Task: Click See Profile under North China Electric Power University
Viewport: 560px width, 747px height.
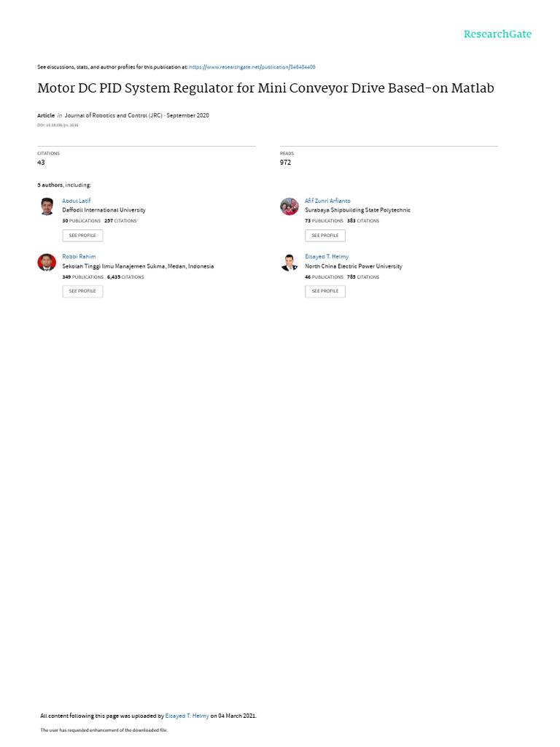Action: (x=325, y=291)
